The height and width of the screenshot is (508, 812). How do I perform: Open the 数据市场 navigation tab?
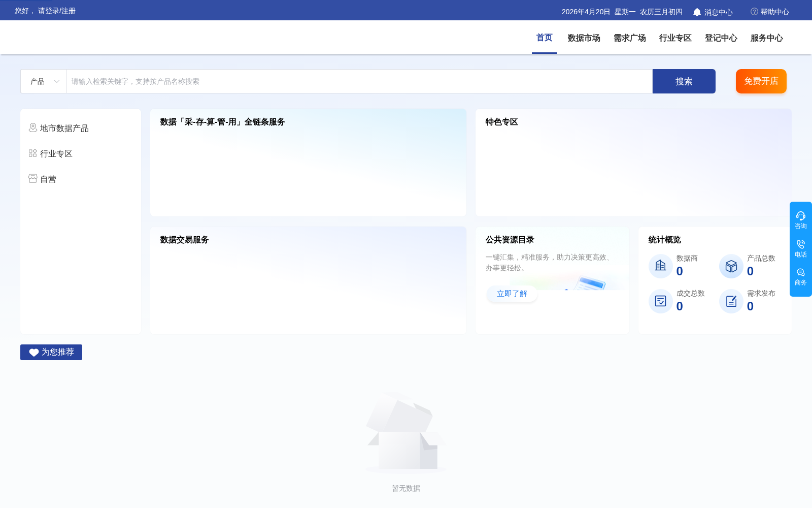click(584, 38)
